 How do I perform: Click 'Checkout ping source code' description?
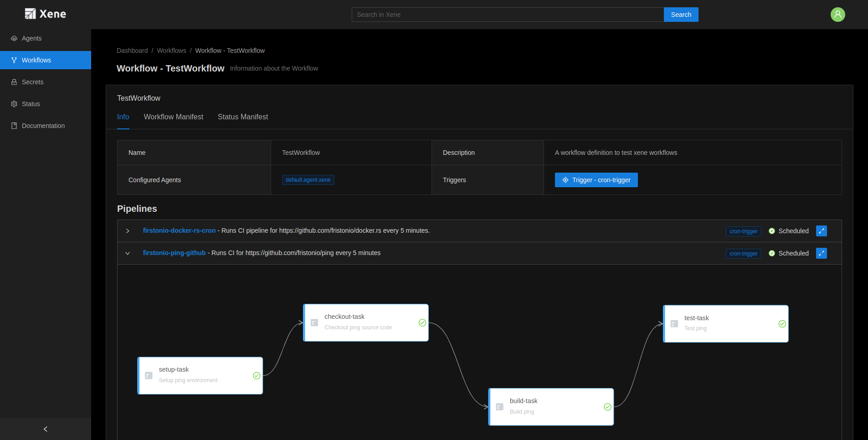(x=358, y=327)
